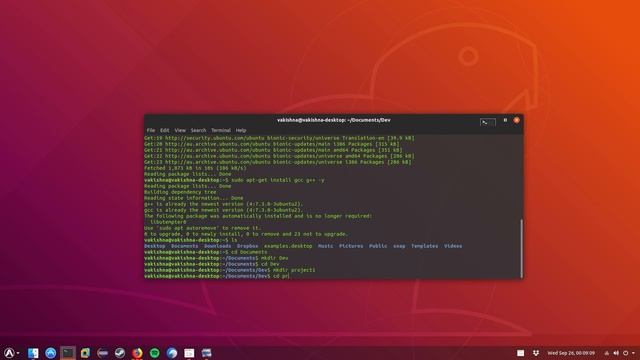Open the Edit menu in Terminal
The height and width of the screenshot is (360, 640).
[x=164, y=130]
